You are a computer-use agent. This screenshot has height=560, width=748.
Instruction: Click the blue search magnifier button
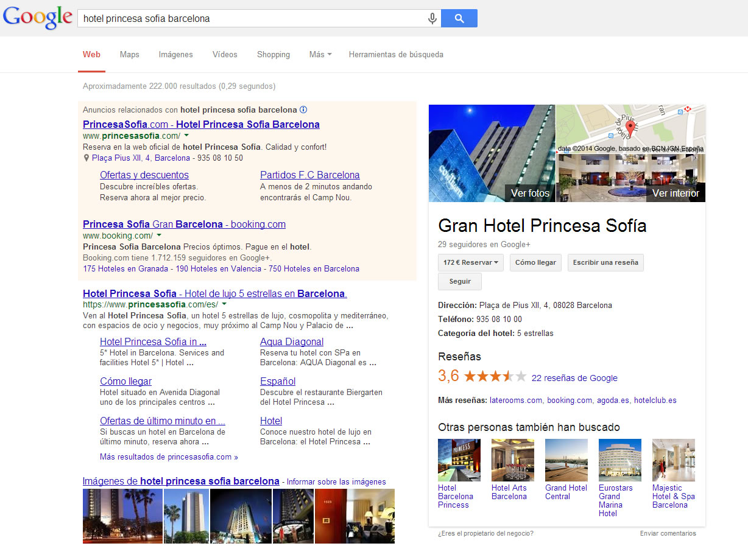[459, 18]
